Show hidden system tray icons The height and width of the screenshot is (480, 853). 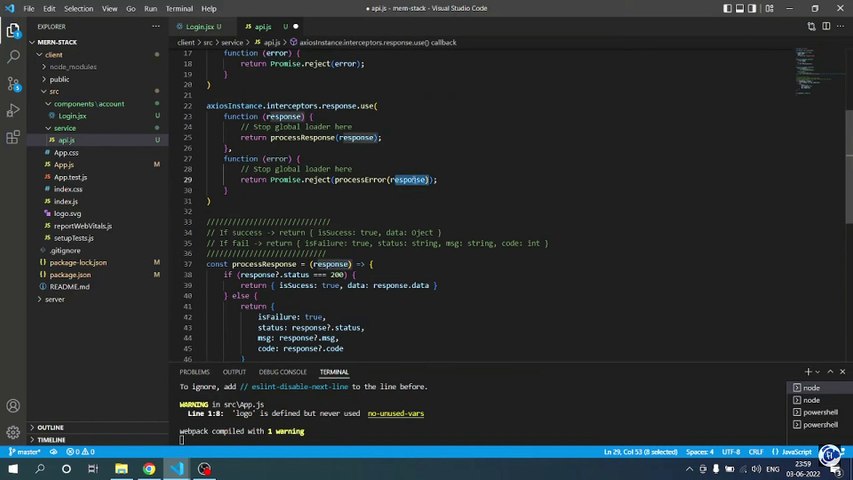pyautogui.click(x=689, y=469)
